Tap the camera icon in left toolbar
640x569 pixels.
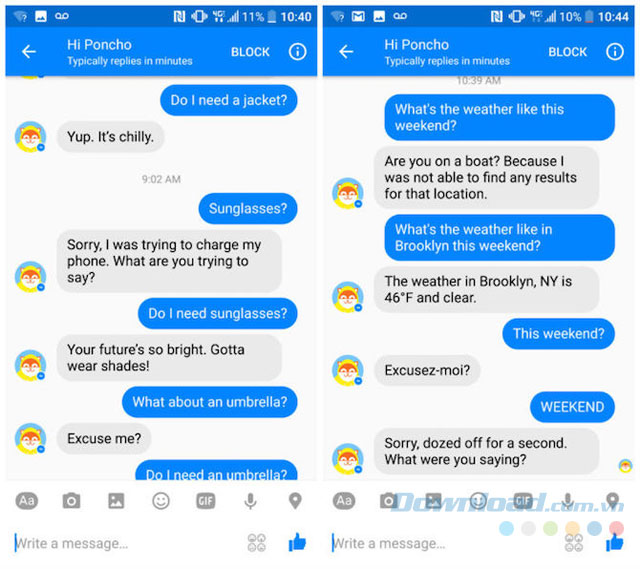[71, 500]
